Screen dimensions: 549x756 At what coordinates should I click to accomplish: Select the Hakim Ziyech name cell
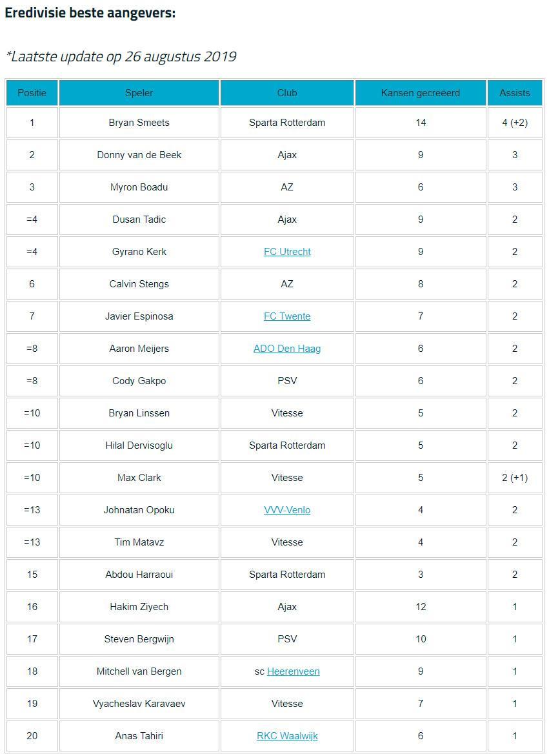point(139,607)
